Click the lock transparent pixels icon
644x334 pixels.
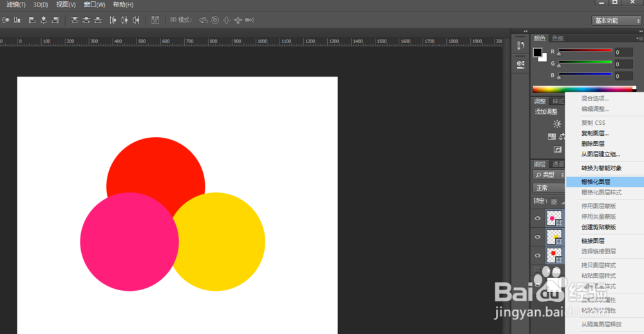point(554,201)
